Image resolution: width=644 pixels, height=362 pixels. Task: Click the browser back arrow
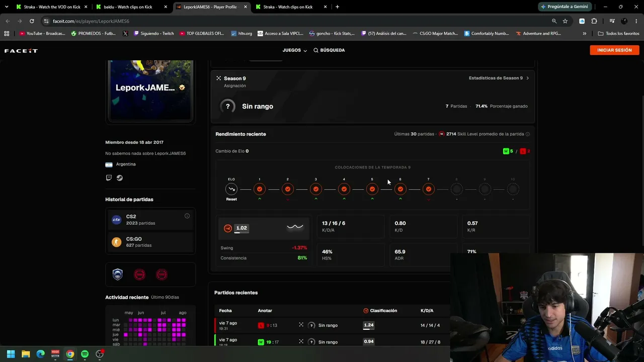(8, 21)
